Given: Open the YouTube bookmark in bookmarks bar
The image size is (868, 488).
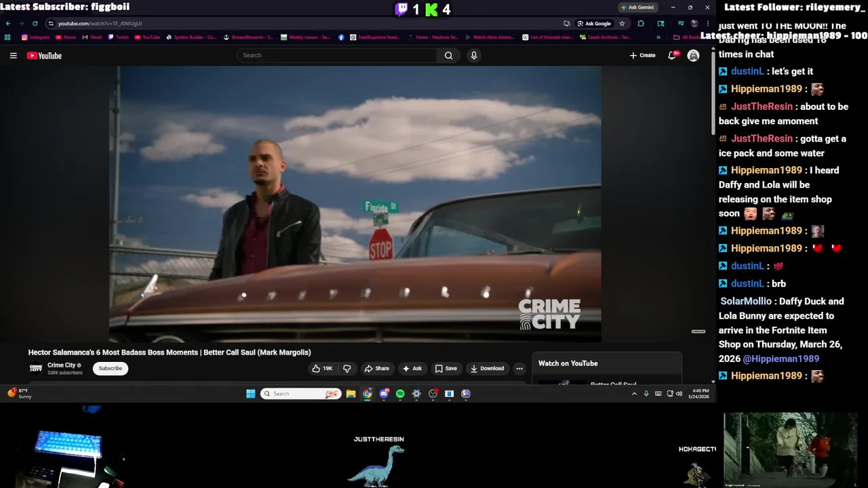Looking at the screenshot, I should 147,37.
